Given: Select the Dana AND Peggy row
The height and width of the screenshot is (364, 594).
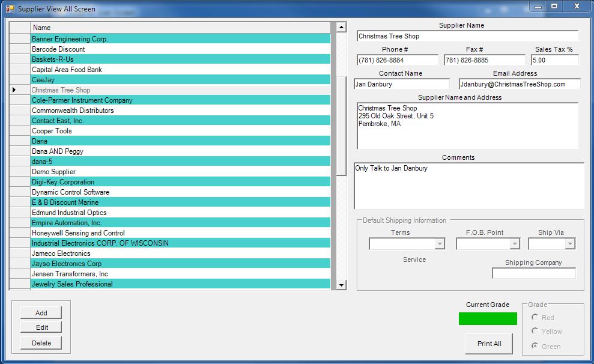Looking at the screenshot, I should pyautogui.click(x=180, y=151).
